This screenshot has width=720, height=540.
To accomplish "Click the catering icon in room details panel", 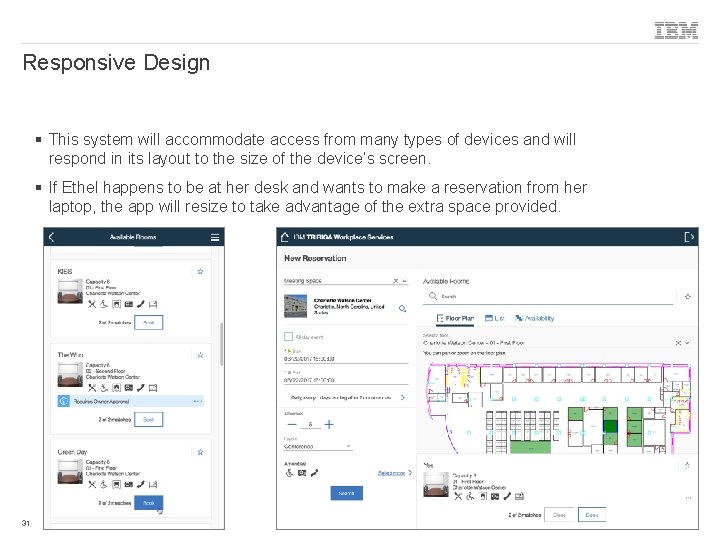I will click(x=458, y=496).
